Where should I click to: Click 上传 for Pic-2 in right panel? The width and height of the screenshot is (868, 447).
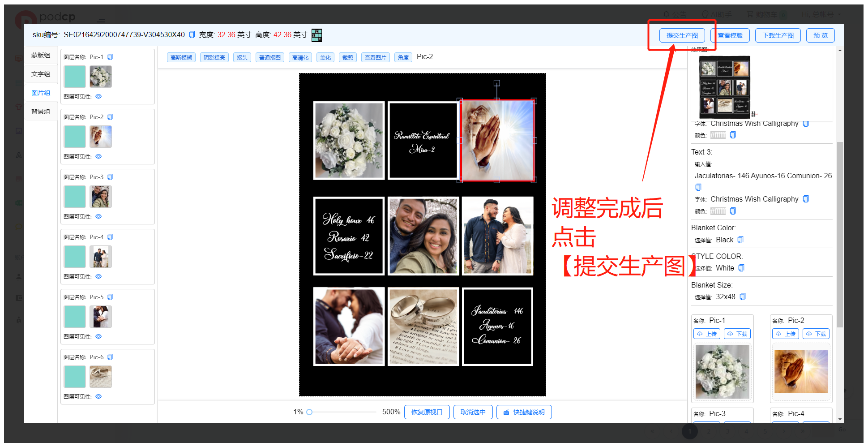[786, 334]
